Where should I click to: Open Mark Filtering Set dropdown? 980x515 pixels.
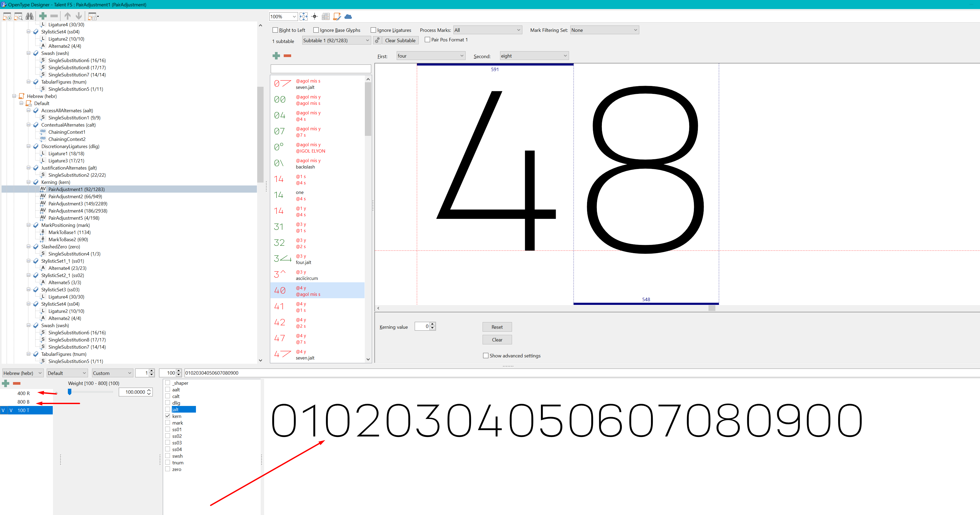(x=605, y=30)
